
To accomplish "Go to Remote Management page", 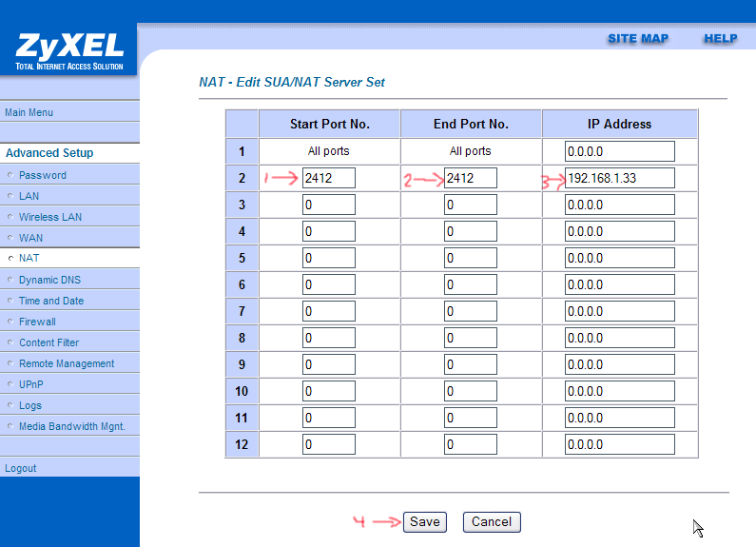I will tap(67, 363).
